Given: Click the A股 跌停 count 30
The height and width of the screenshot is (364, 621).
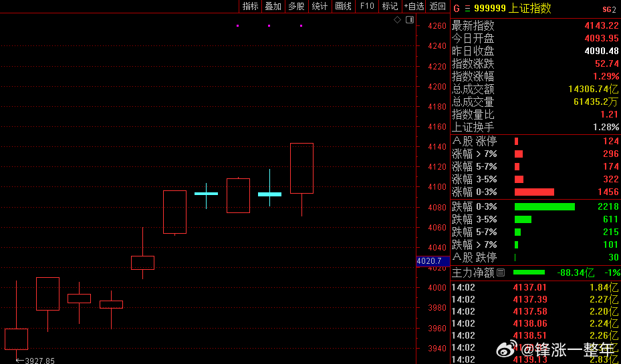Looking at the screenshot, I should 614,257.
